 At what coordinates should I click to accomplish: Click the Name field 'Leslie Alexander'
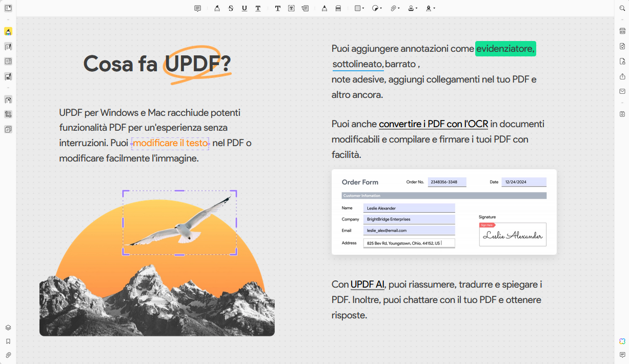(409, 208)
